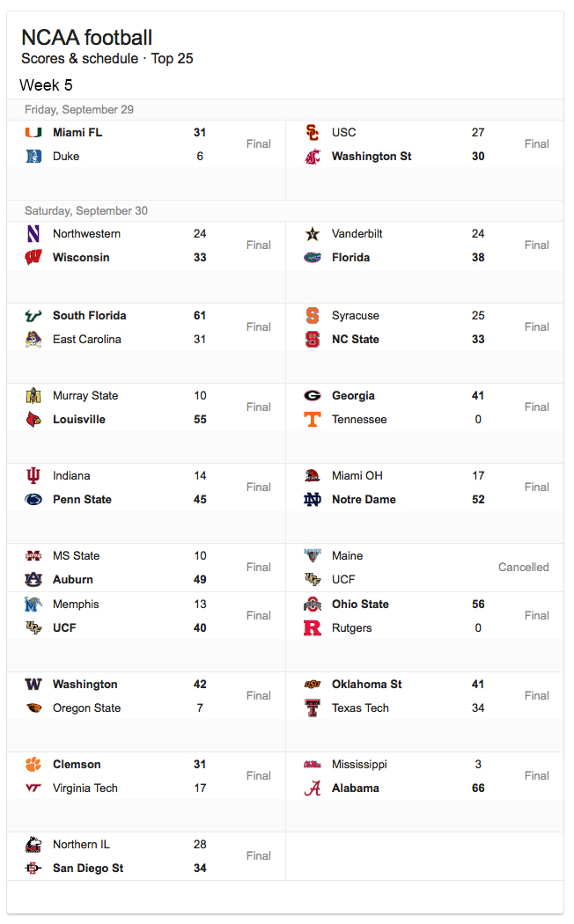Click the Louisville Cardinals logo
Viewport: 574px width, 924px height.
(33, 420)
